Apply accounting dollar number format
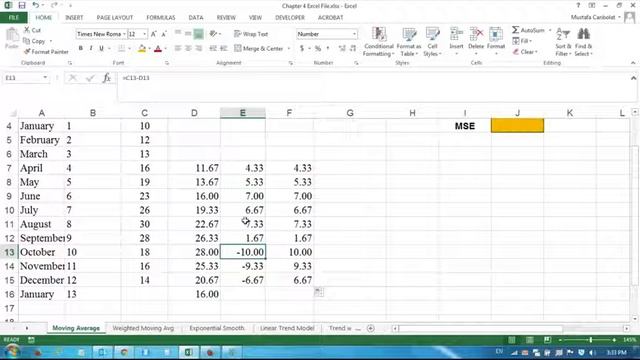This screenshot has height=360, width=640. click(302, 48)
